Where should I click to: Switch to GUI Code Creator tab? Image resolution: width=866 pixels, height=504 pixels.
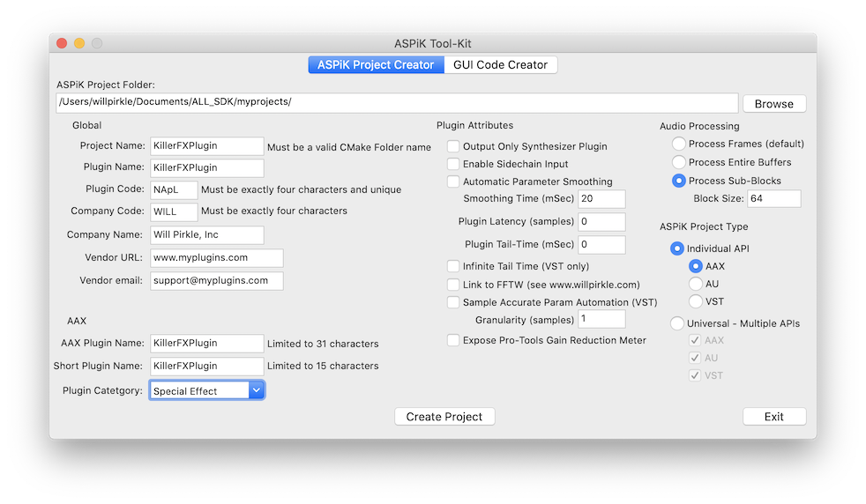500,64
